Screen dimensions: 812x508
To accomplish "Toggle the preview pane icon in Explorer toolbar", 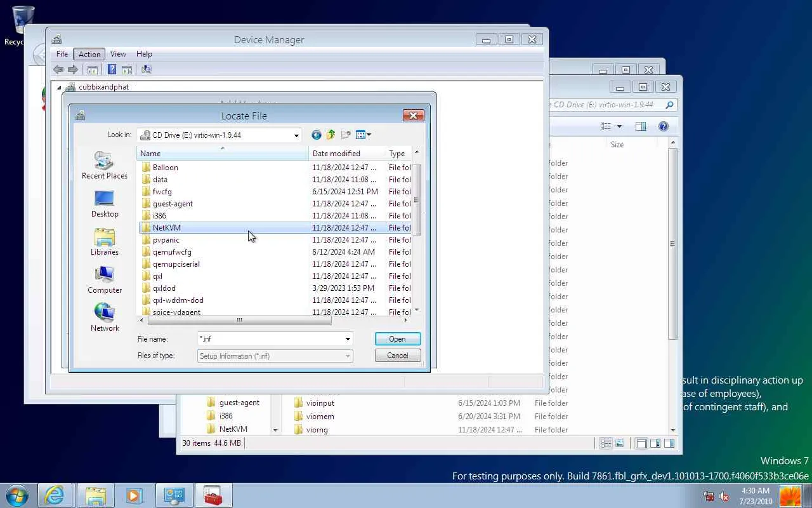I will (x=641, y=126).
